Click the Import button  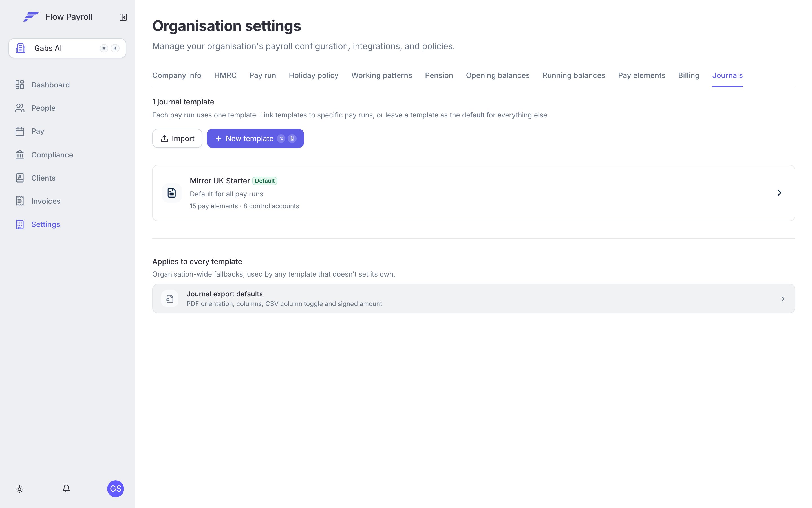point(177,138)
